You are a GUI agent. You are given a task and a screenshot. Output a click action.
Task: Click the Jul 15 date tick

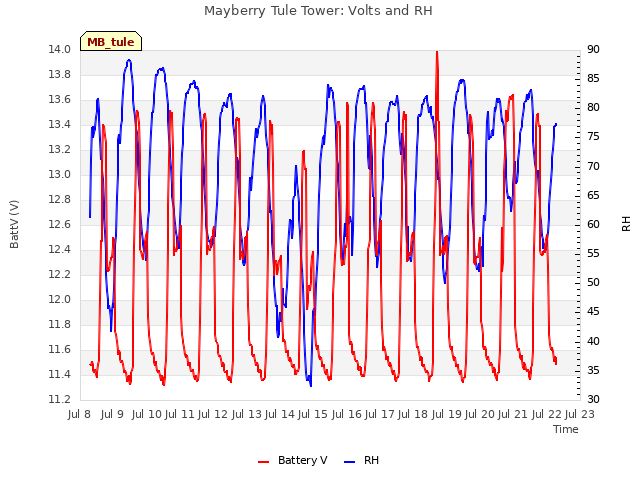[313, 415]
